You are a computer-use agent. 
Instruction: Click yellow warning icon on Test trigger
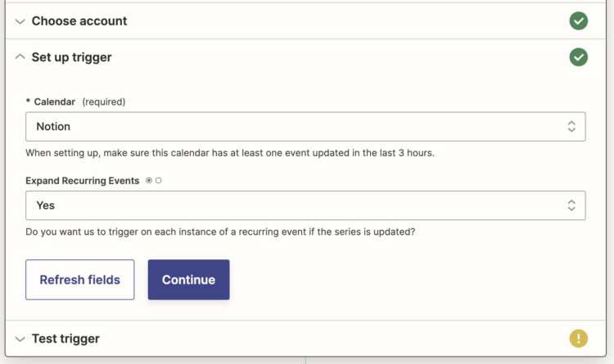pos(579,338)
